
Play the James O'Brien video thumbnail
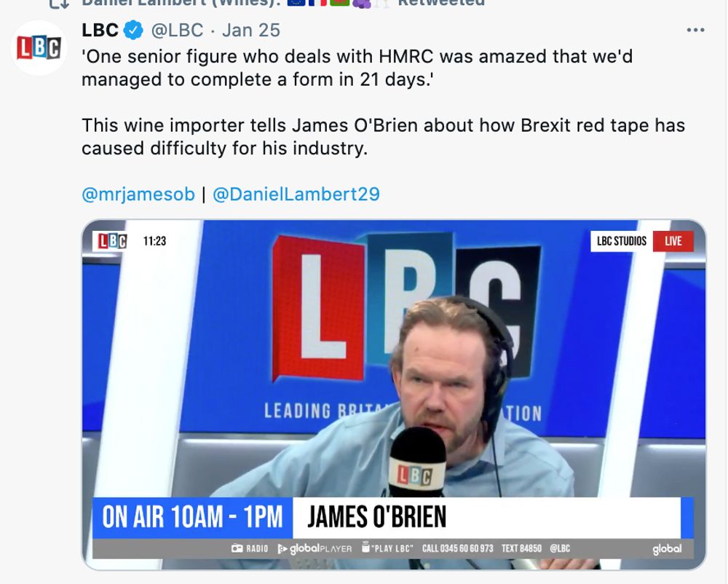[x=394, y=395]
